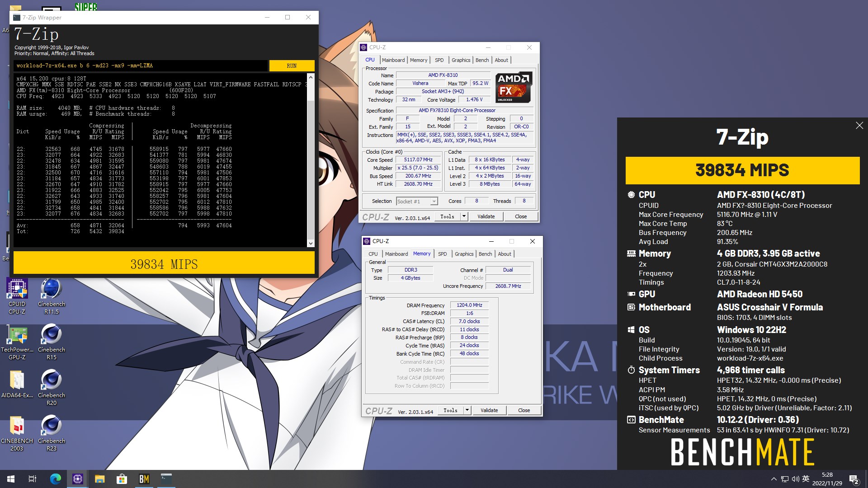The image size is (868, 488).
Task: Open Windows Start menu
Action: pos(11,479)
